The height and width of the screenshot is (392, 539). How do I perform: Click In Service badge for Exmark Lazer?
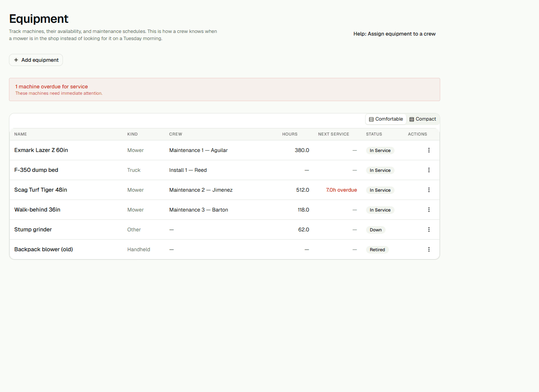[380, 151]
